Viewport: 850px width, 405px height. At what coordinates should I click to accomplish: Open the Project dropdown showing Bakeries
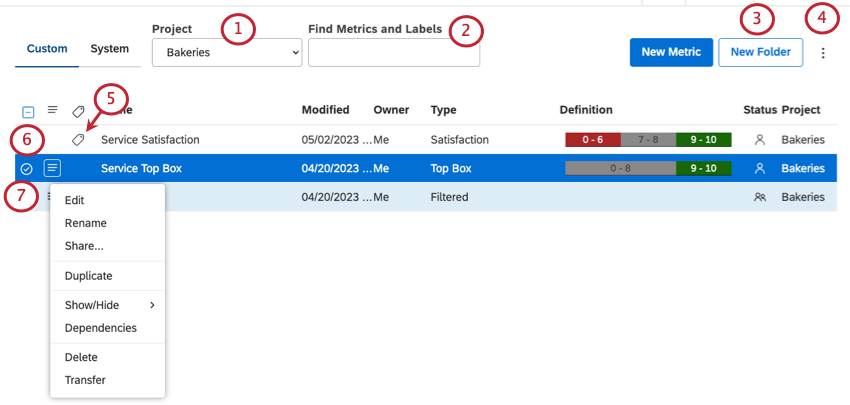point(227,53)
